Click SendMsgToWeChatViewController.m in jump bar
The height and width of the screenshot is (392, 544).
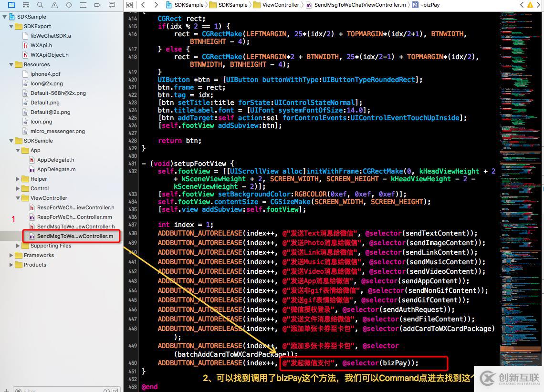click(356, 5)
